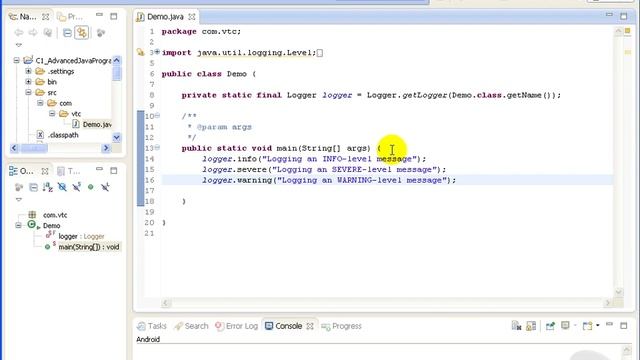The height and width of the screenshot is (360, 640).
Task: Close the Navigator view tab
Action: point(45,17)
